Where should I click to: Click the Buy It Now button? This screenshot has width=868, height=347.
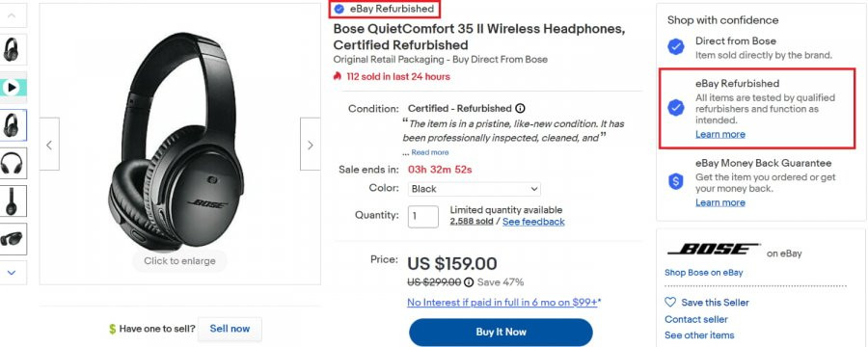tap(501, 332)
